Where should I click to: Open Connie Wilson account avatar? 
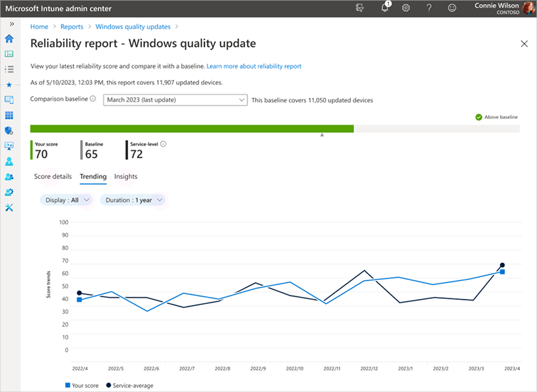(529, 8)
